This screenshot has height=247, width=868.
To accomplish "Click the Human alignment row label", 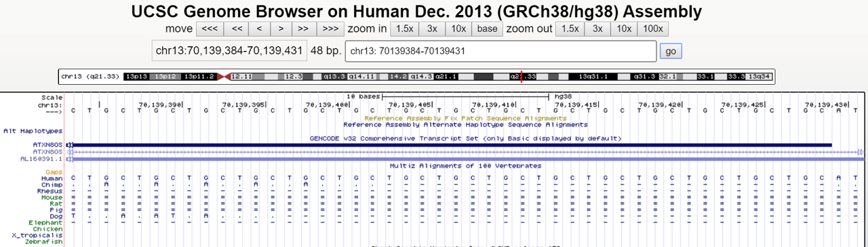I will click(52, 179).
